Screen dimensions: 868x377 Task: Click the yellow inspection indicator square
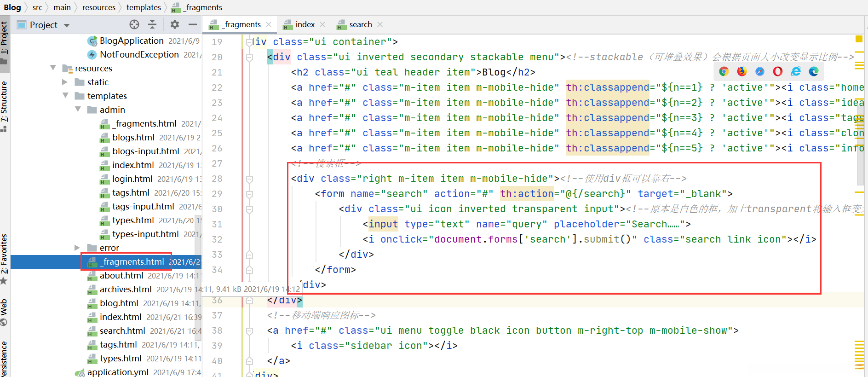[x=859, y=39]
